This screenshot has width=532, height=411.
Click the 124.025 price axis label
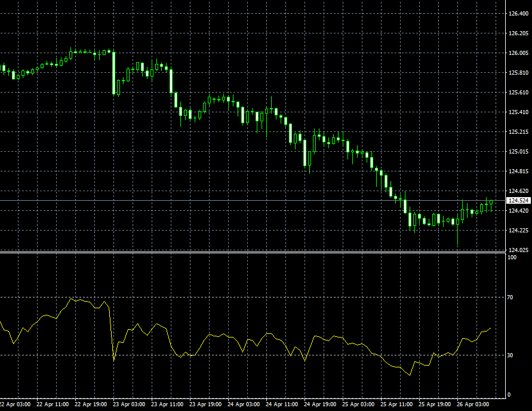[518, 250]
